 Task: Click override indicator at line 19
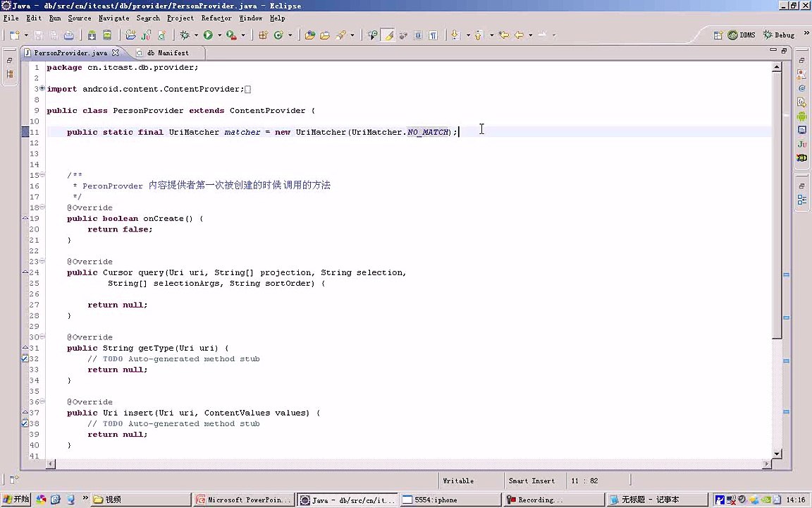[x=25, y=218]
